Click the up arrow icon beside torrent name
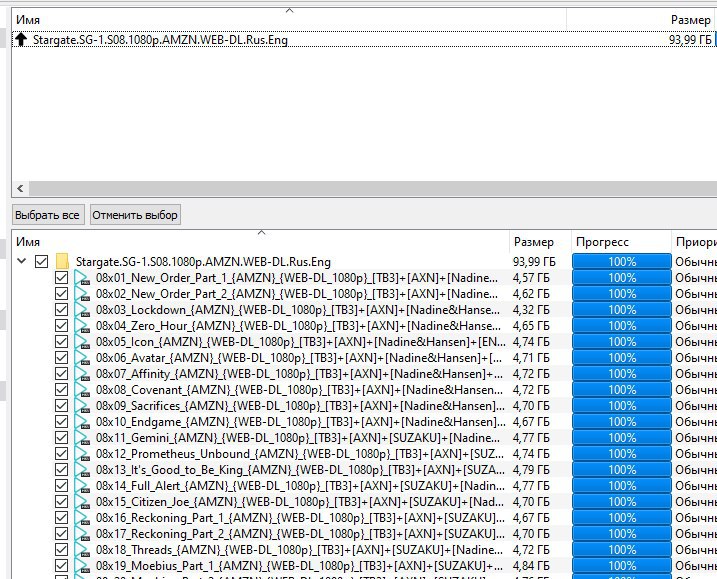The image size is (717, 579). pyautogui.click(x=21, y=39)
